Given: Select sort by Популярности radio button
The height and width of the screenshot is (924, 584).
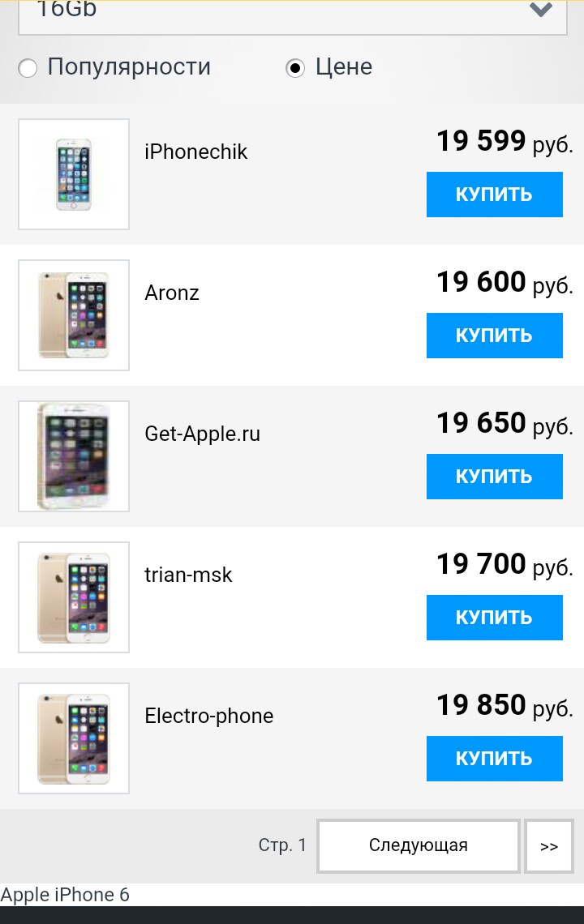Looking at the screenshot, I should pyautogui.click(x=28, y=68).
